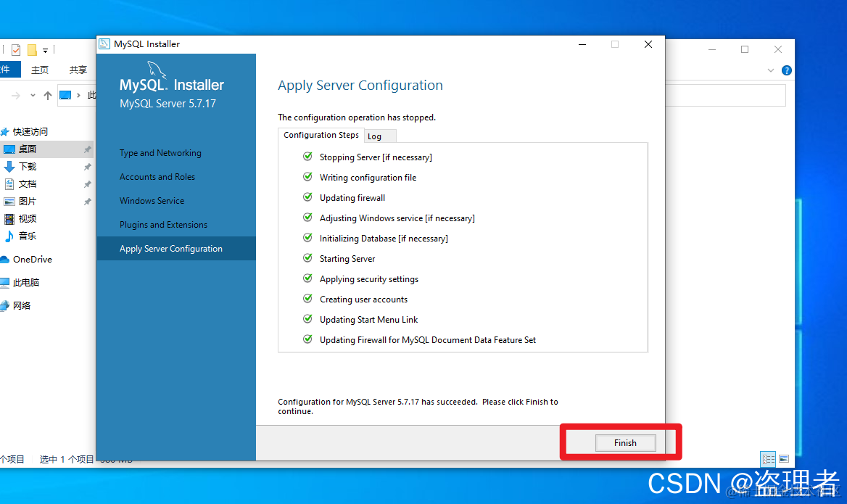Select 网络 in File Explorer sidebar

pyautogui.click(x=22, y=306)
